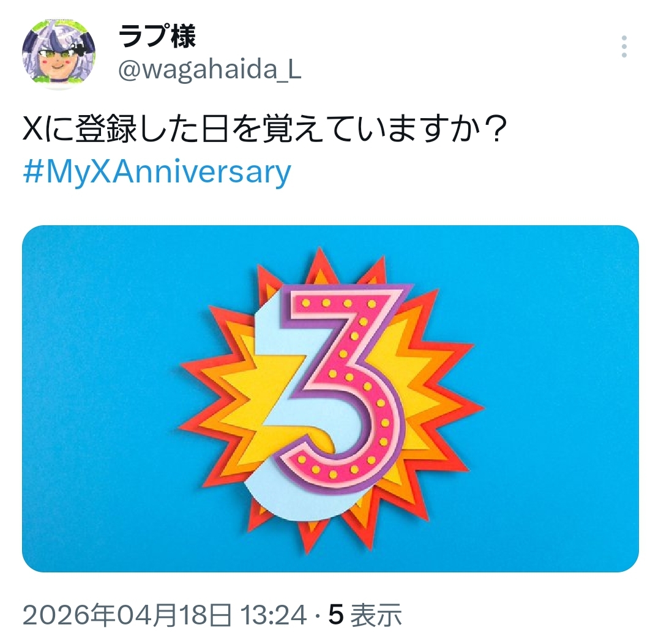The height and width of the screenshot is (644, 661).
Task: Open ラプ様's profile avatar picture
Action: tap(59, 54)
